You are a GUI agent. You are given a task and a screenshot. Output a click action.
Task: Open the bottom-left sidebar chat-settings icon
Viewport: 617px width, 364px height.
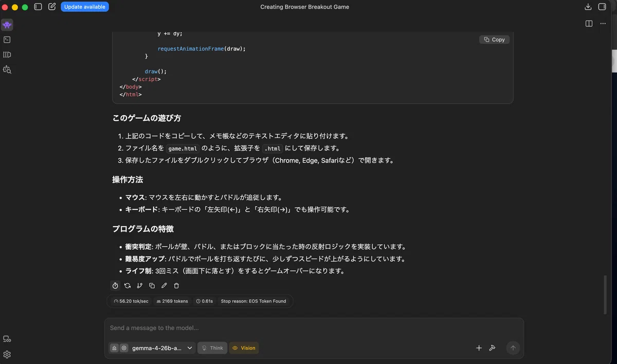click(7, 339)
